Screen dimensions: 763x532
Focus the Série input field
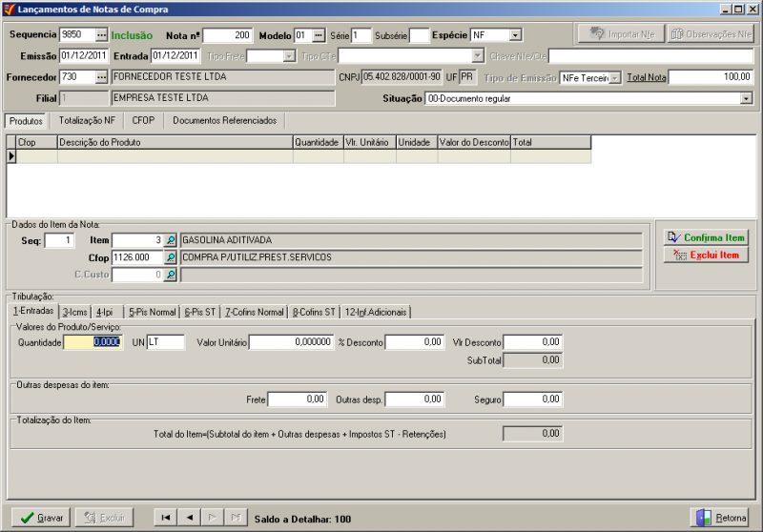tap(361, 35)
